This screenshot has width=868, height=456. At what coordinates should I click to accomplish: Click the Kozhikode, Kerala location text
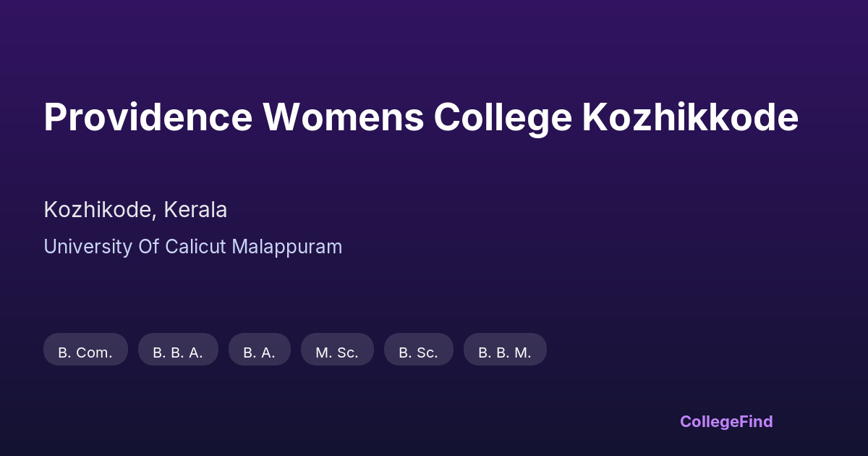tap(135, 210)
